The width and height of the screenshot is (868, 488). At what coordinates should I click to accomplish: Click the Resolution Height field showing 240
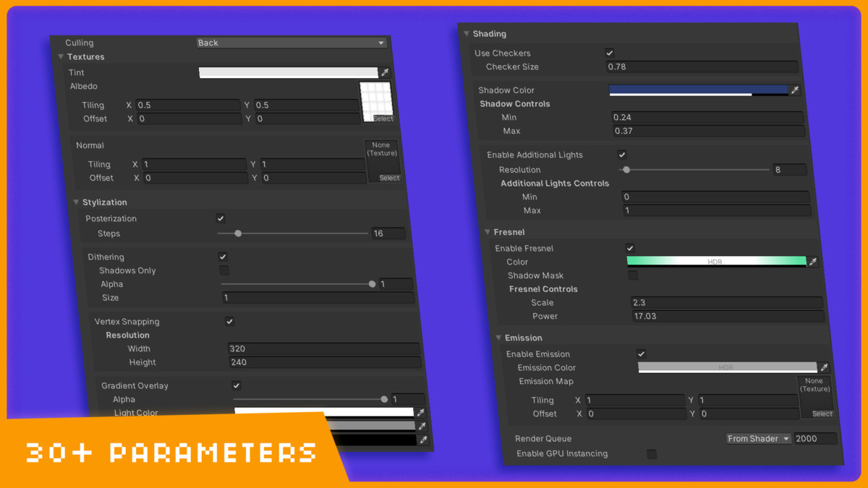(x=325, y=362)
